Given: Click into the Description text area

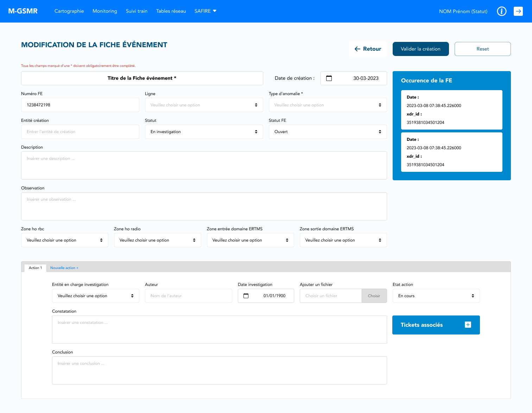Looking at the screenshot, I should click(204, 165).
